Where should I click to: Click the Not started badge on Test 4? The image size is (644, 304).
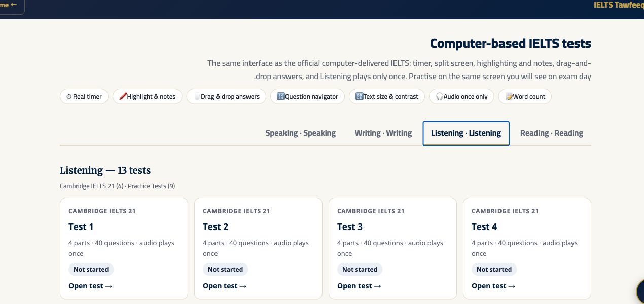494,270
